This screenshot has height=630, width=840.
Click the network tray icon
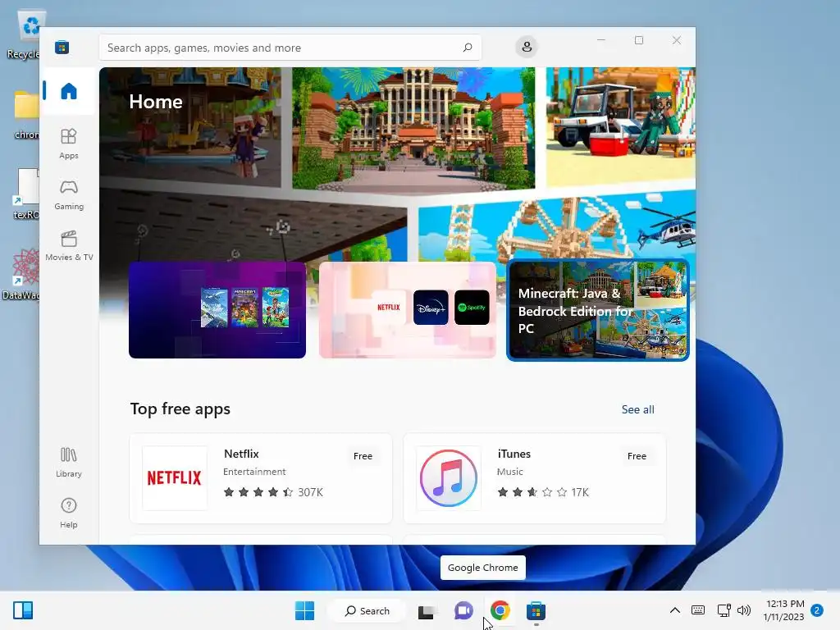click(x=724, y=610)
